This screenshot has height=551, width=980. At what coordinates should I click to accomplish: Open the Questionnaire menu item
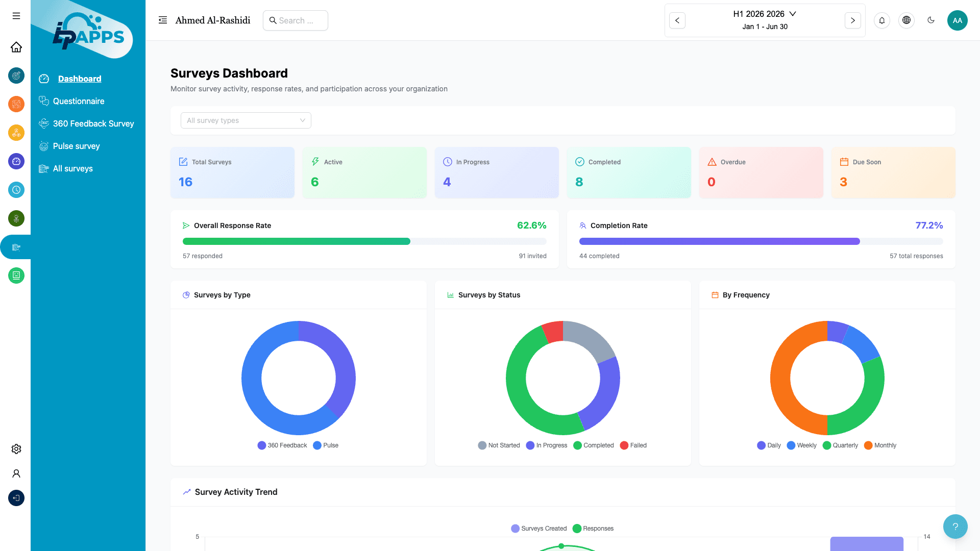79,101
